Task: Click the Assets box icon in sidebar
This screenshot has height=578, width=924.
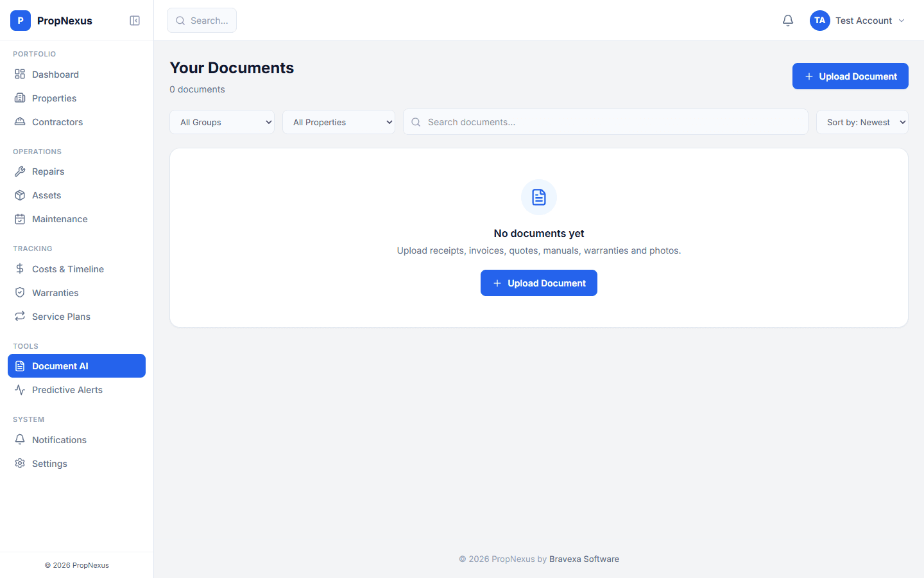Action: (20, 195)
